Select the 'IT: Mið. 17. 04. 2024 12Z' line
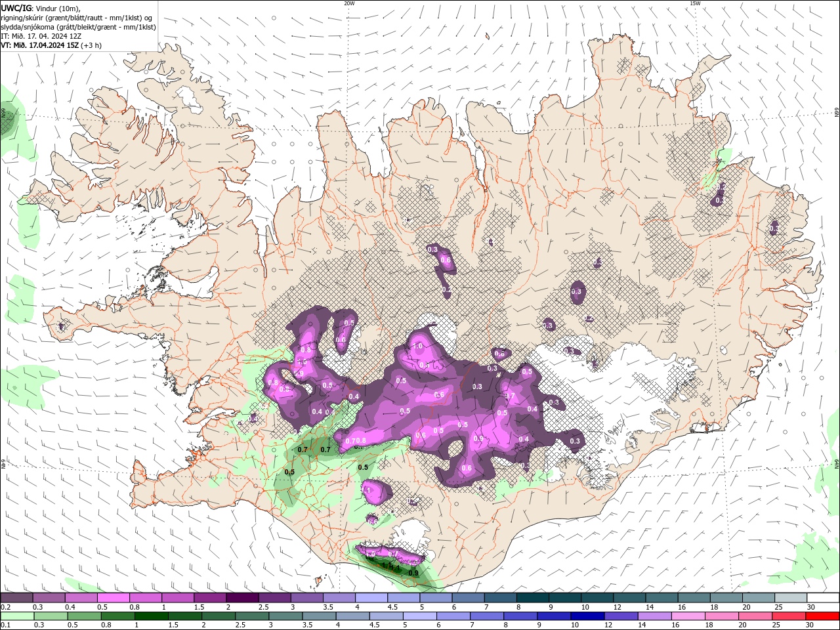840x630 pixels. (41, 36)
